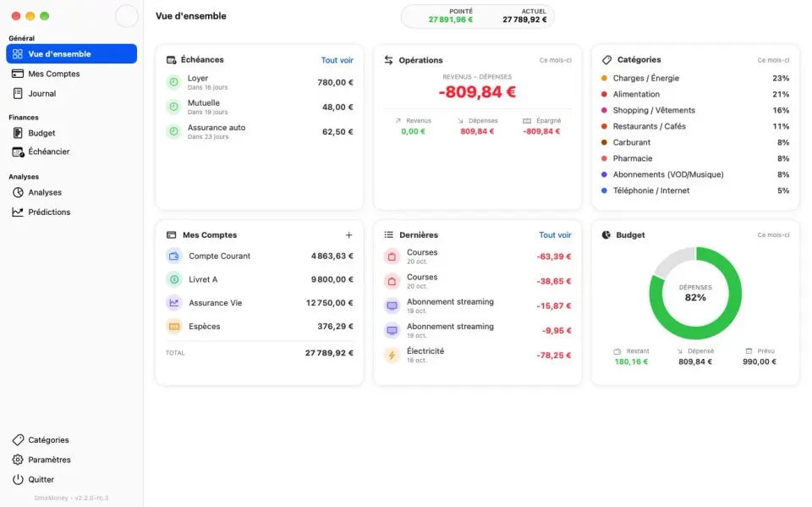
Task: Click streaming -15,87 € screen icon
Action: tap(392, 306)
